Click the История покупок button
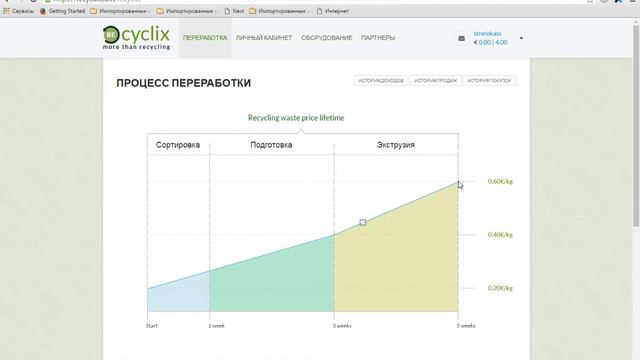This screenshot has height=360, width=640. tap(489, 80)
